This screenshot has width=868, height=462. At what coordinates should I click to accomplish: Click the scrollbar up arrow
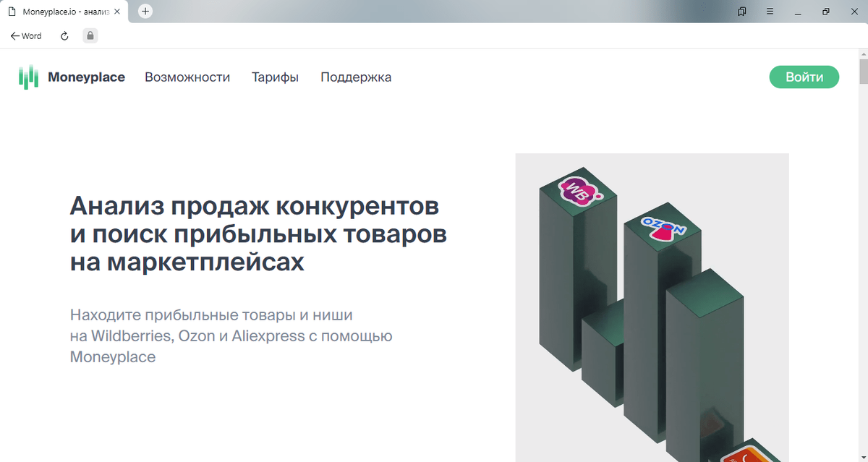(863, 55)
